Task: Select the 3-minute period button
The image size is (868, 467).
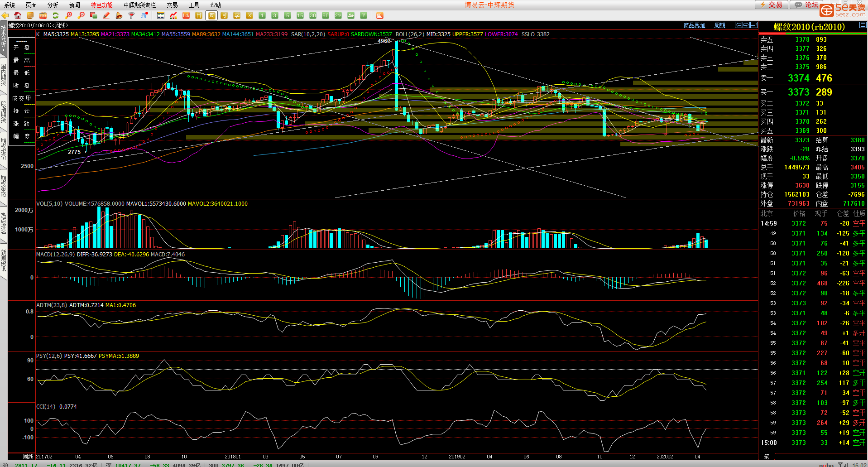Action: [x=275, y=15]
